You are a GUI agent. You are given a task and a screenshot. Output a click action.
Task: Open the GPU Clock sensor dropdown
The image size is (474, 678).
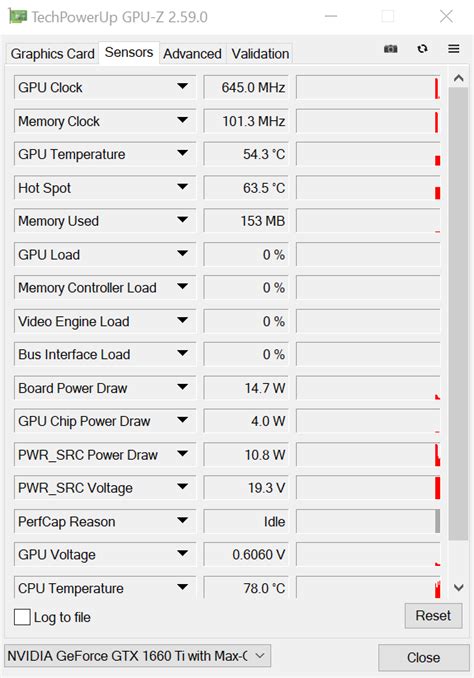pos(183,87)
